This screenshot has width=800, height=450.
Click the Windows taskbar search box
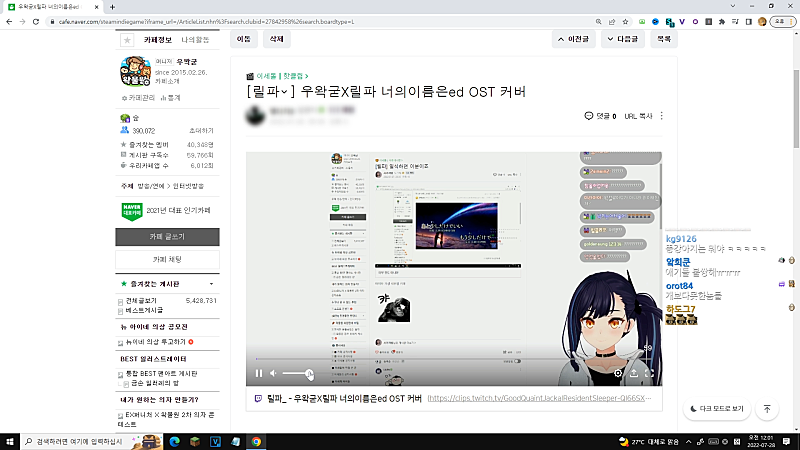click(x=92, y=442)
